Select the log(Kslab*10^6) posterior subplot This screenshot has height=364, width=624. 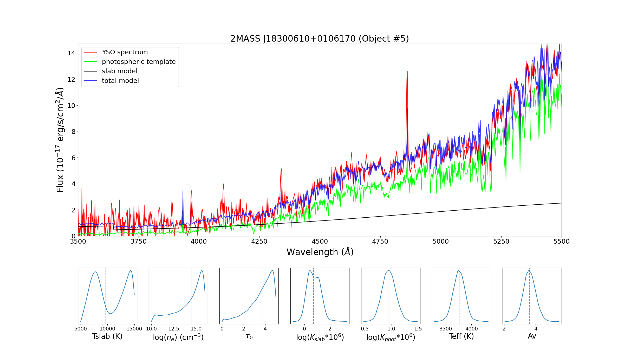click(320, 296)
